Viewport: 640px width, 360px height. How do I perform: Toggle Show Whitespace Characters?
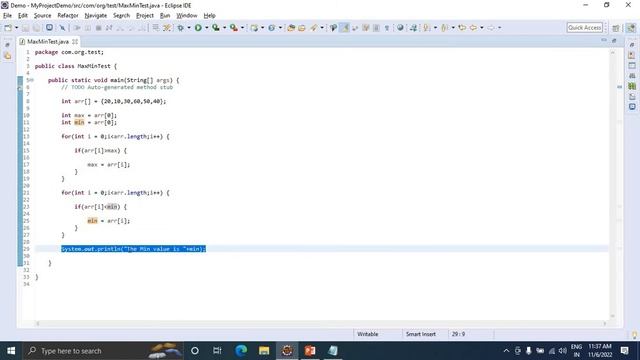(387, 28)
